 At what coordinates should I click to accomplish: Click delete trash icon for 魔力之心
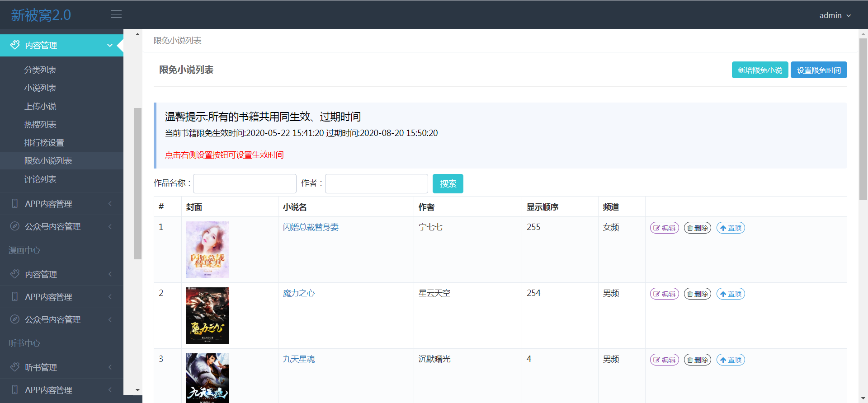coord(697,294)
